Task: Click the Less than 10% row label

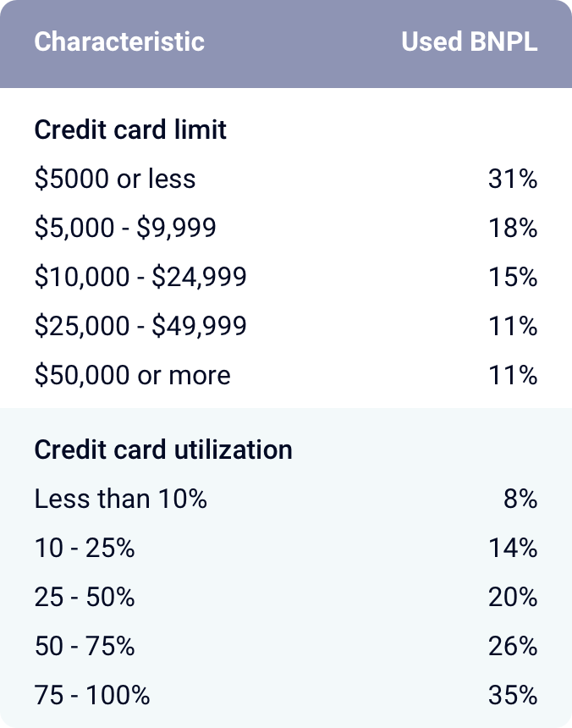Action: 121,499
